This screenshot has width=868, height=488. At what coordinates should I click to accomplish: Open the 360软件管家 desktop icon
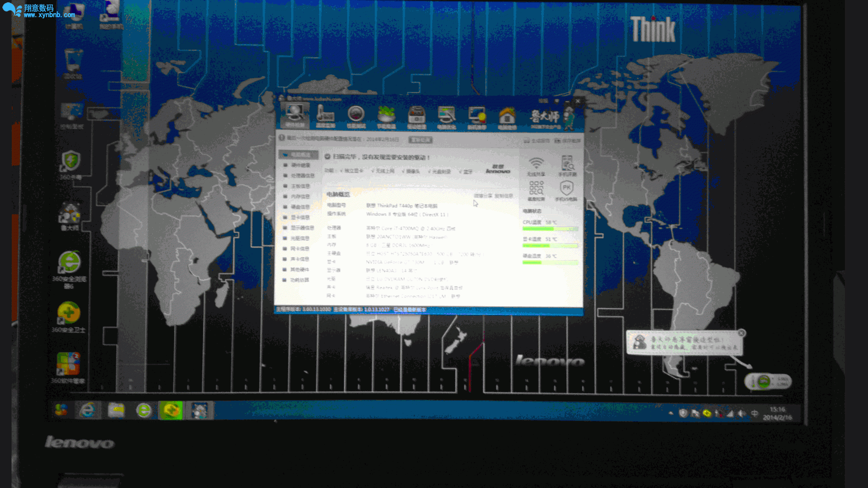point(68,368)
